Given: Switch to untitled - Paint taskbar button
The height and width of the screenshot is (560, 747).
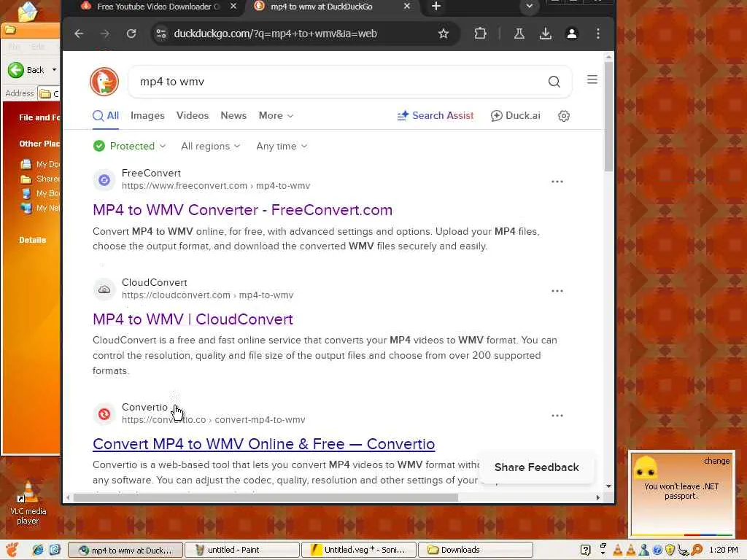Looking at the screenshot, I should [242, 550].
